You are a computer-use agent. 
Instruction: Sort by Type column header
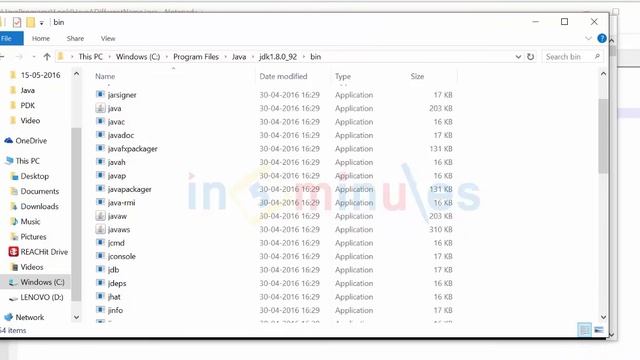tap(343, 76)
